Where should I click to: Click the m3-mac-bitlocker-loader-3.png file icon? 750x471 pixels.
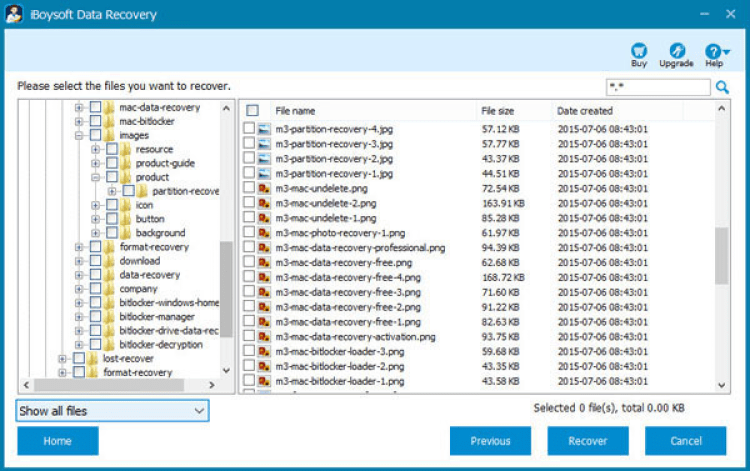pyautogui.click(x=264, y=351)
